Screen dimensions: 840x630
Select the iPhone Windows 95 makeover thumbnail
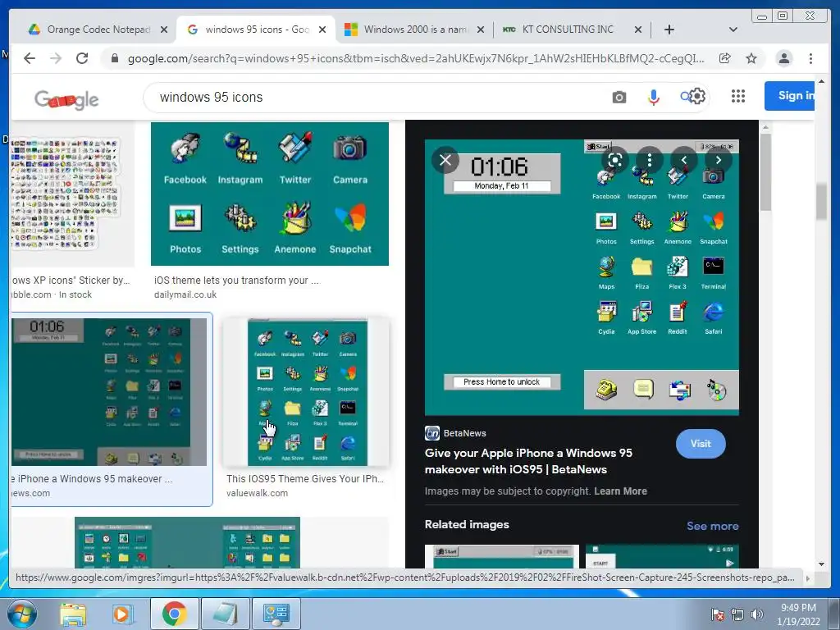(109, 392)
